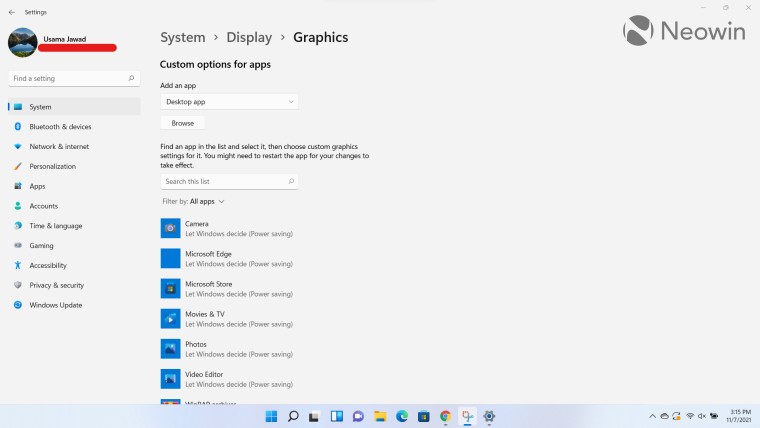The height and width of the screenshot is (428, 760).
Task: Click the Settings back arrow
Action: pos(12,12)
